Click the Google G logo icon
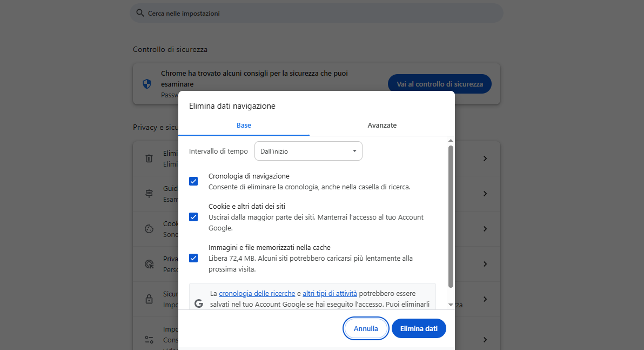Viewport: 644px width, 350px height. pyautogui.click(x=199, y=303)
